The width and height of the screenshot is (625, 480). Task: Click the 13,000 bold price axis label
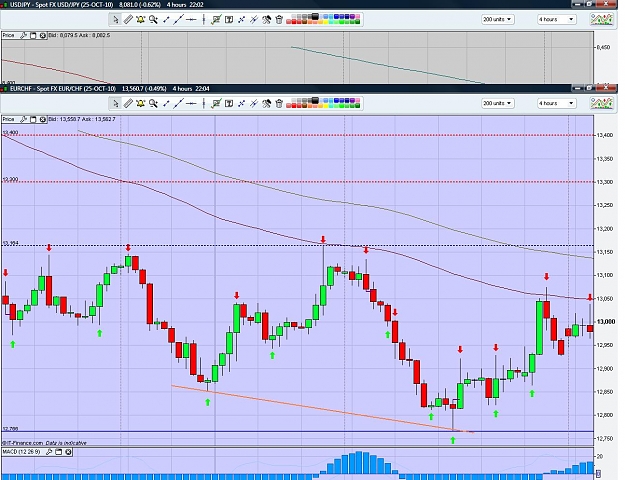[605, 322]
